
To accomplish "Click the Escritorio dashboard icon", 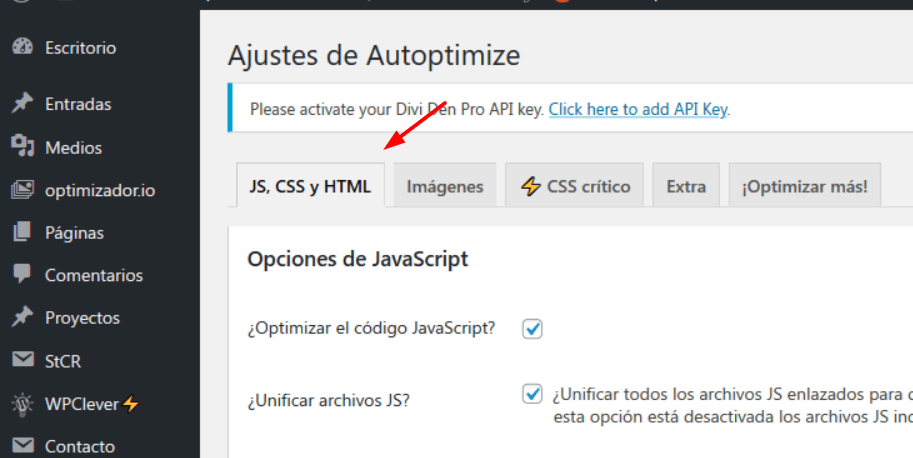I will (x=23, y=47).
